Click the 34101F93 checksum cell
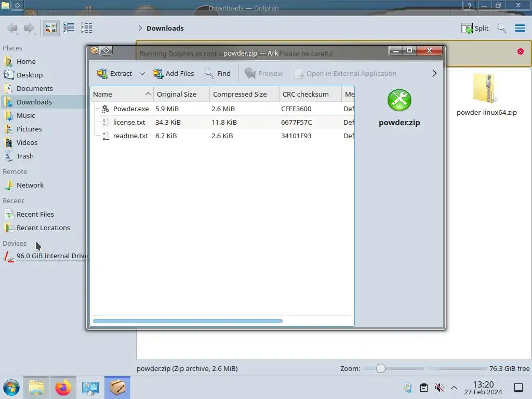The height and width of the screenshot is (399, 532). tap(296, 136)
